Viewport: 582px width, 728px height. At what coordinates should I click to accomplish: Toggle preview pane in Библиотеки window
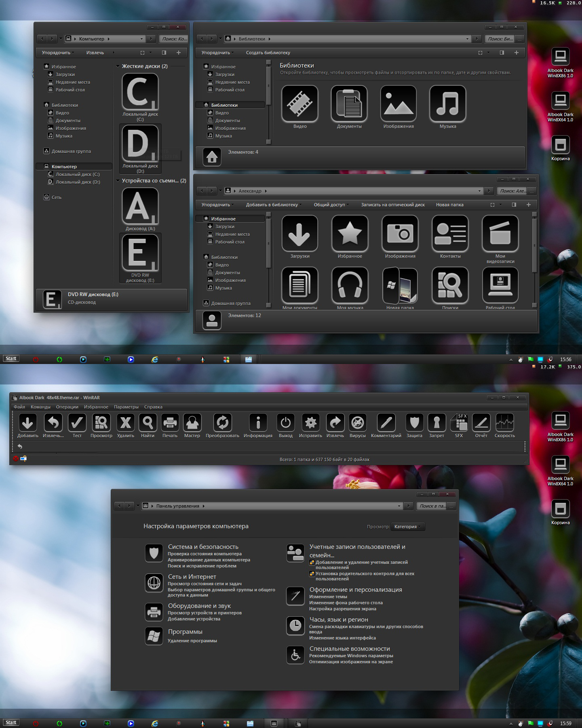tap(502, 53)
